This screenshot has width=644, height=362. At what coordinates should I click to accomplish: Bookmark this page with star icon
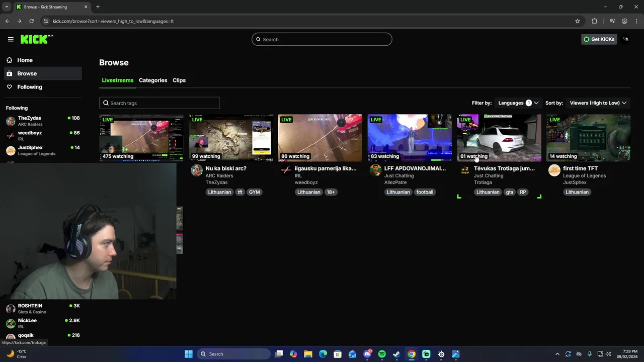coord(578,21)
